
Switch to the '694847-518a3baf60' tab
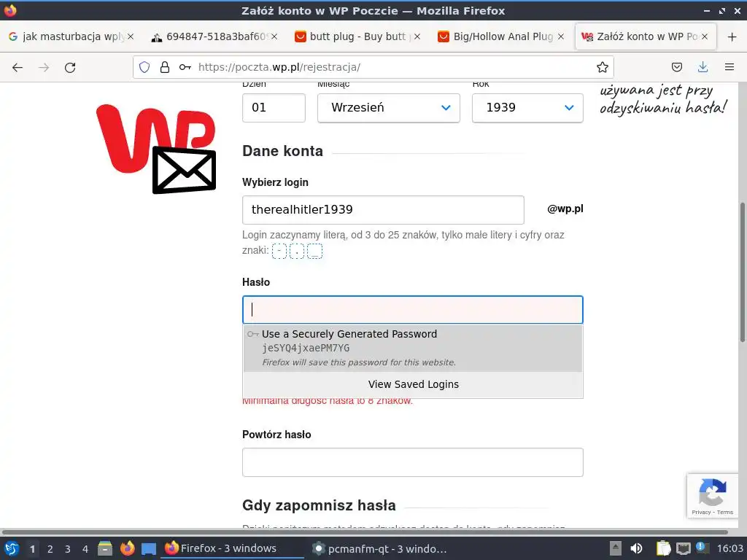(x=214, y=36)
